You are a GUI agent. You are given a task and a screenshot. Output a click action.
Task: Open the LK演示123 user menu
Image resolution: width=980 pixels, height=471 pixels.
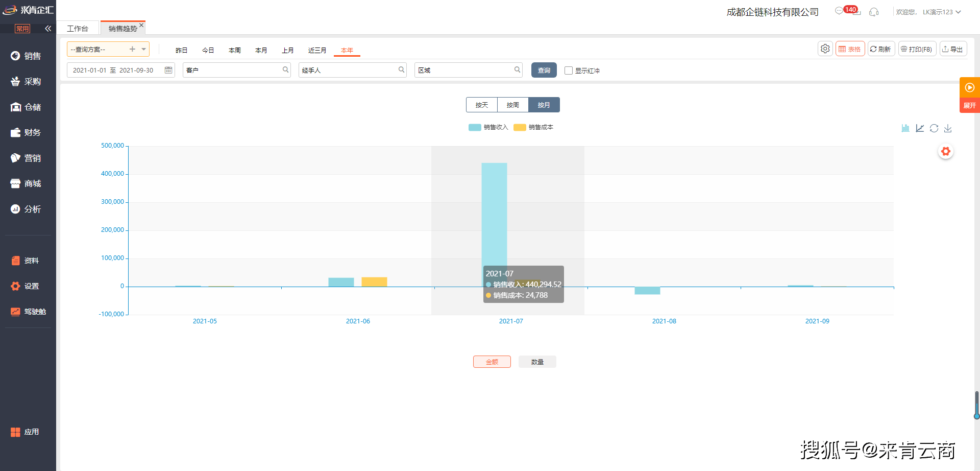(942, 12)
